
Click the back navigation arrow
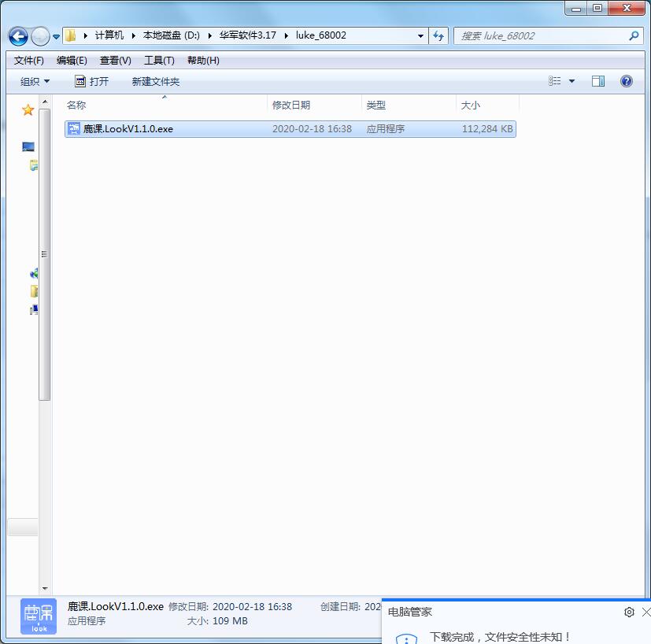pyautogui.click(x=17, y=36)
